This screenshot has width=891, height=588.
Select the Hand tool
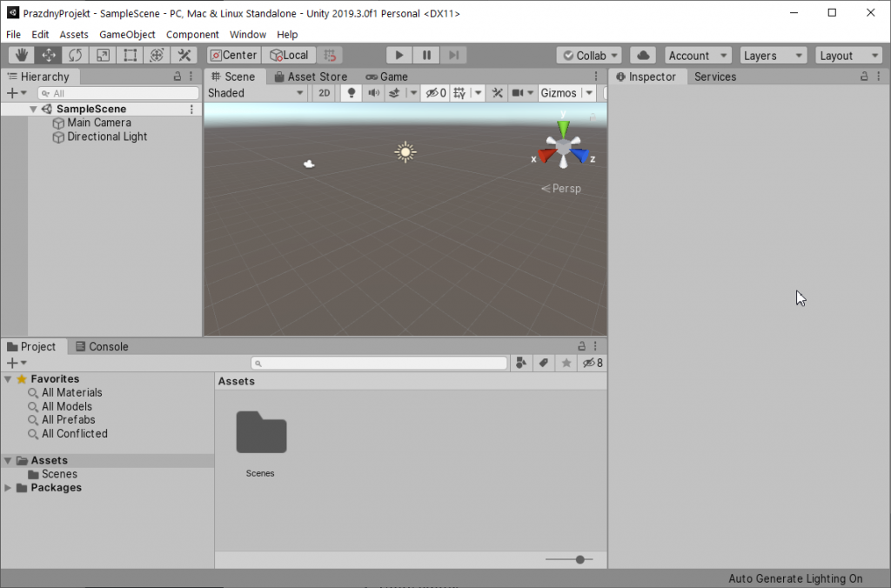coord(22,55)
